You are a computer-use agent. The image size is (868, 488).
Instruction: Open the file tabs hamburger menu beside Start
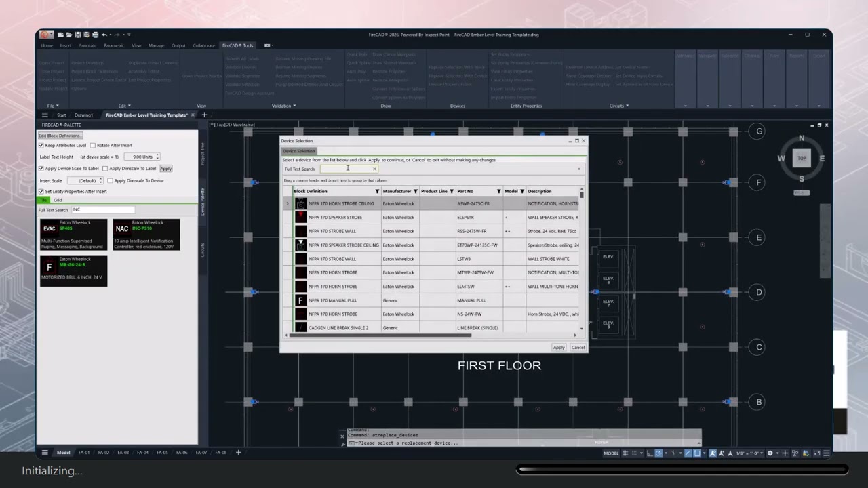pyautogui.click(x=45, y=115)
